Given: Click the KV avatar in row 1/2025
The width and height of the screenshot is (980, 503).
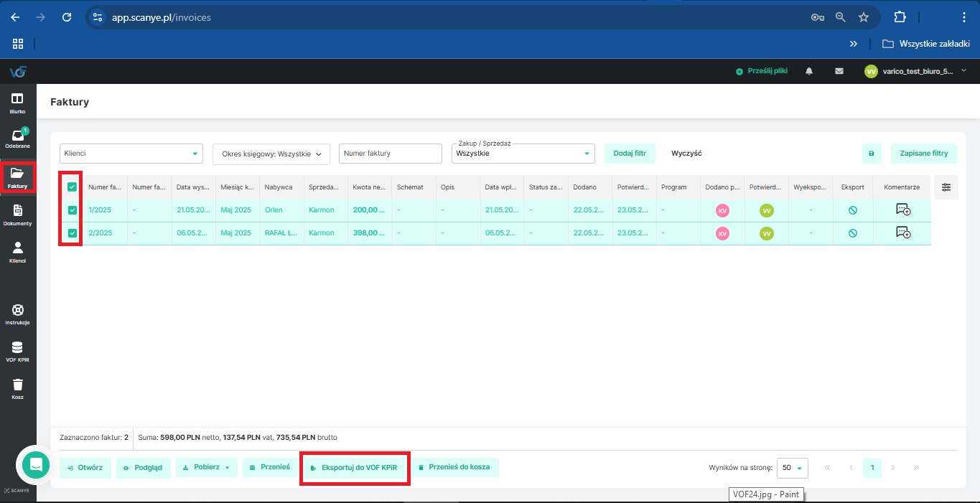Looking at the screenshot, I should click(x=722, y=211).
